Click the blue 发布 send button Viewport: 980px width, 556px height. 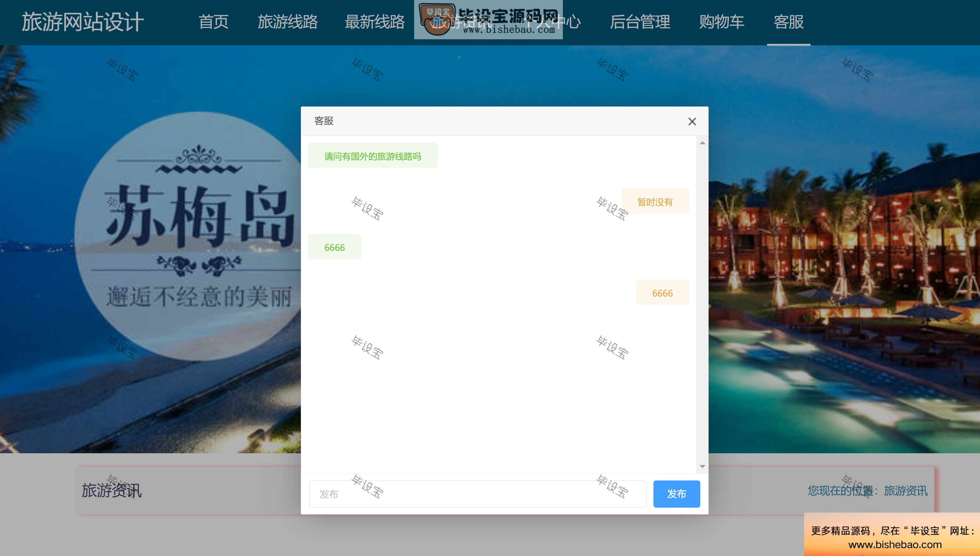(676, 494)
